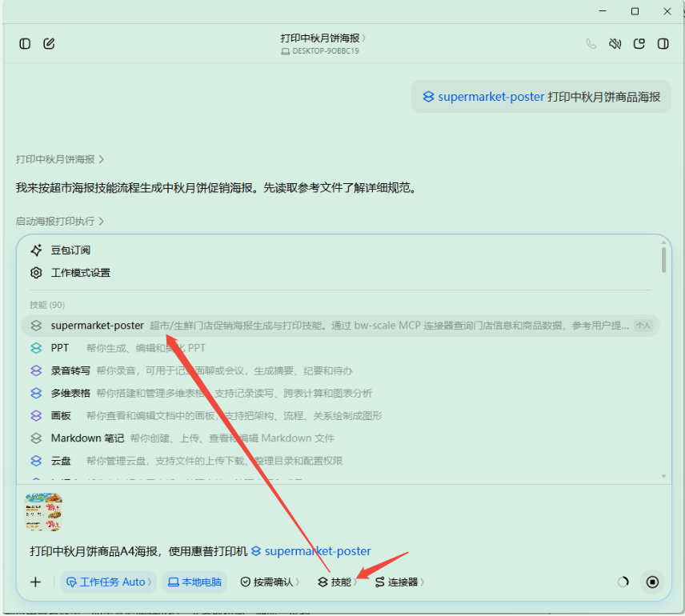Viewport: 685px width, 616px height.
Task: Open the 工作任务 Auto mode dropdown
Action: click(108, 582)
